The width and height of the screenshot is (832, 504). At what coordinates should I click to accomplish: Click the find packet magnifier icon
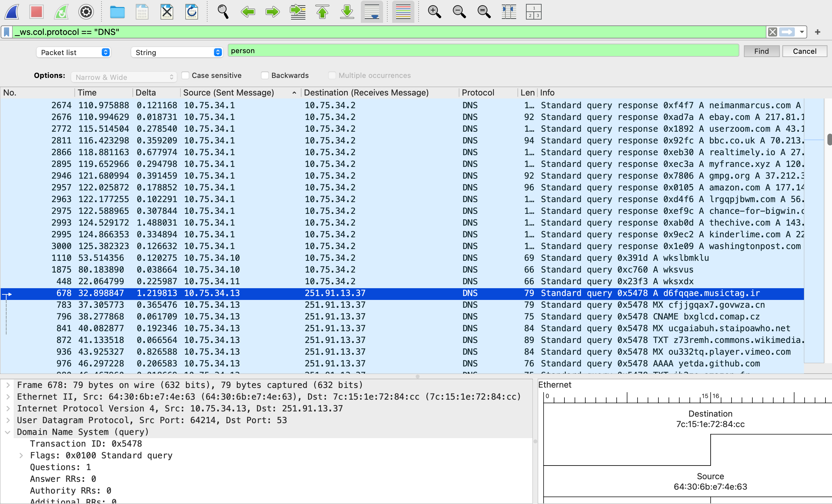223,12
